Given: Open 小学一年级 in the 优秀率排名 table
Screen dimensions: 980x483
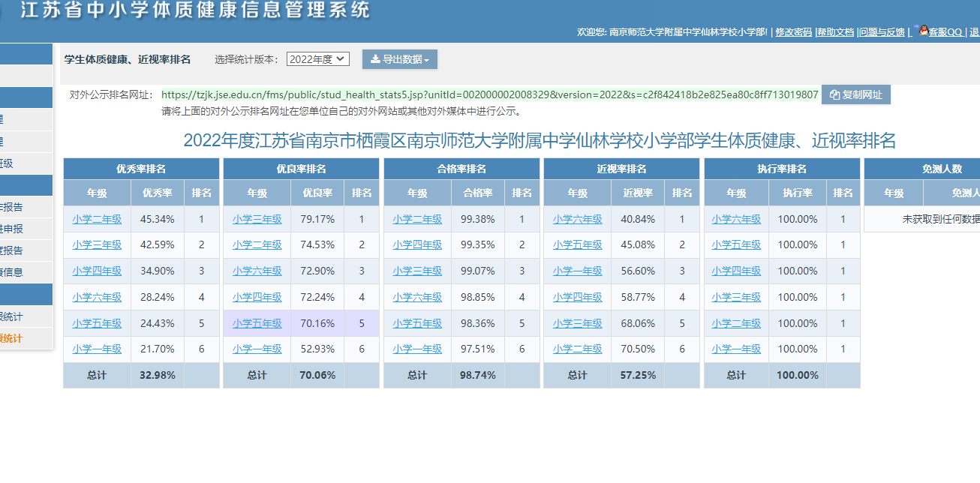Looking at the screenshot, I should [x=97, y=349].
